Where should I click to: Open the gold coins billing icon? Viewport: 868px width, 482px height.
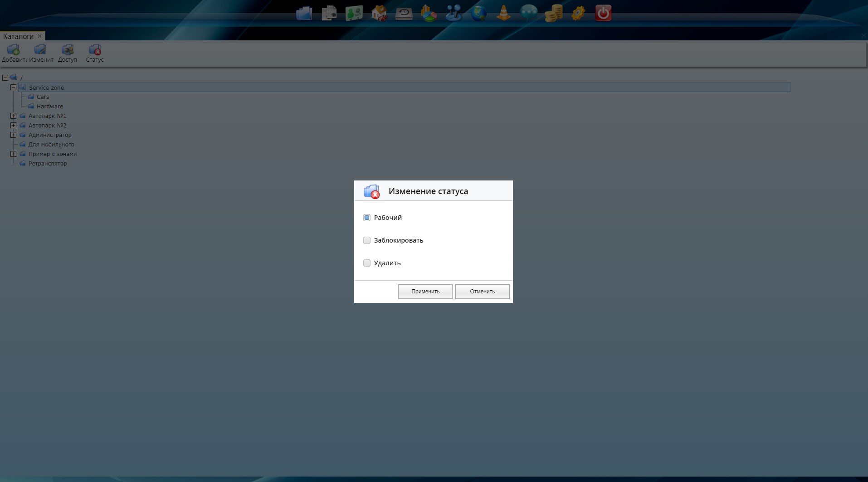tap(553, 13)
